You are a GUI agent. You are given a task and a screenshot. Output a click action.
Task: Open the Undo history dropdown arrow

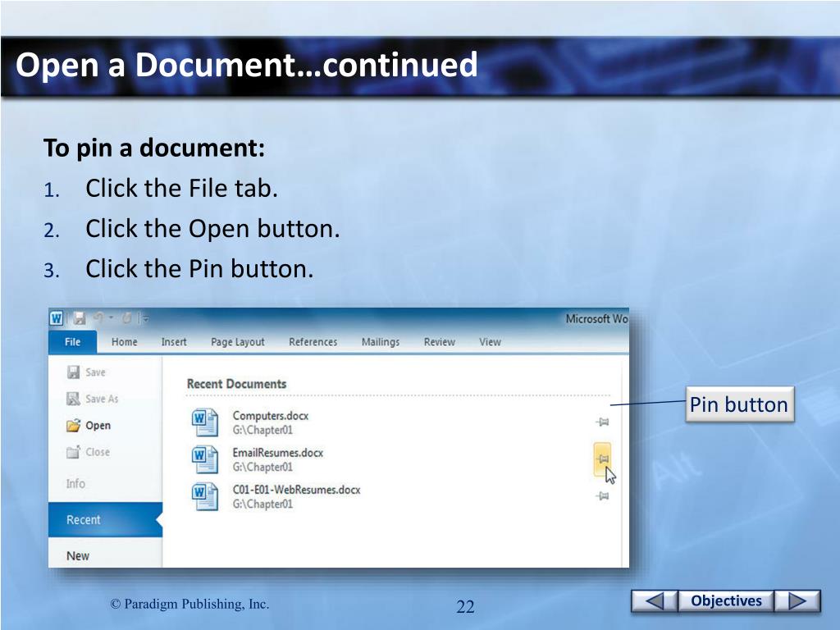(x=111, y=318)
